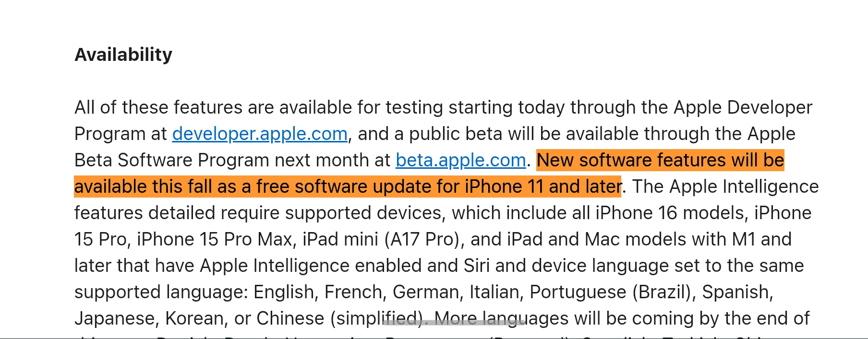Click the 'Portuguese (Brazil)' text
This screenshot has height=339, width=868.
click(612, 292)
